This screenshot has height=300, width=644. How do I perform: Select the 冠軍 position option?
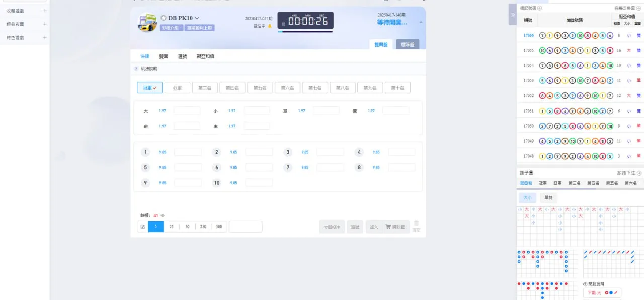(x=149, y=88)
